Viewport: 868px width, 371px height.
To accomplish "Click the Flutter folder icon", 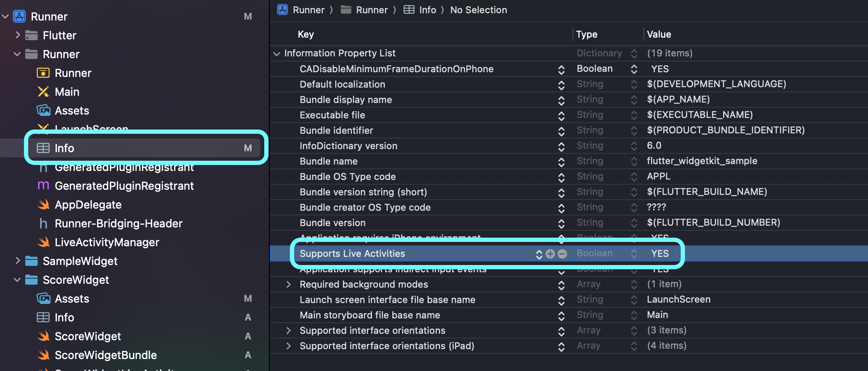I will tap(31, 35).
